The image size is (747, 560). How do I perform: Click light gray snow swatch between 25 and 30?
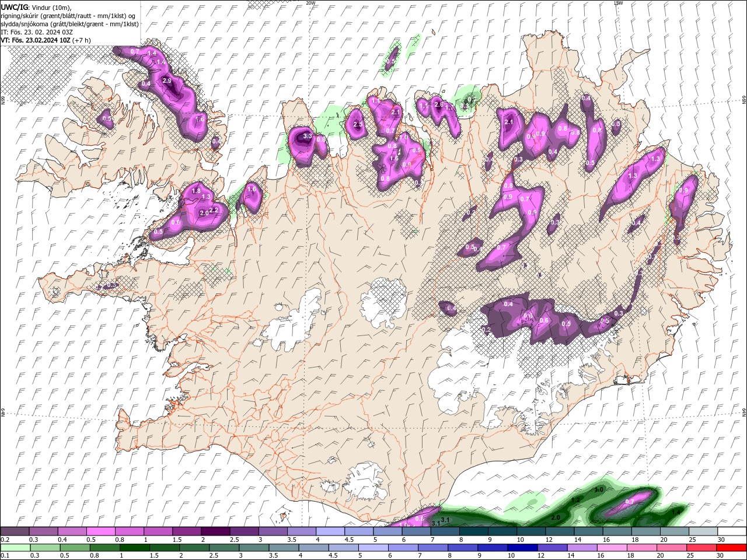(702, 531)
